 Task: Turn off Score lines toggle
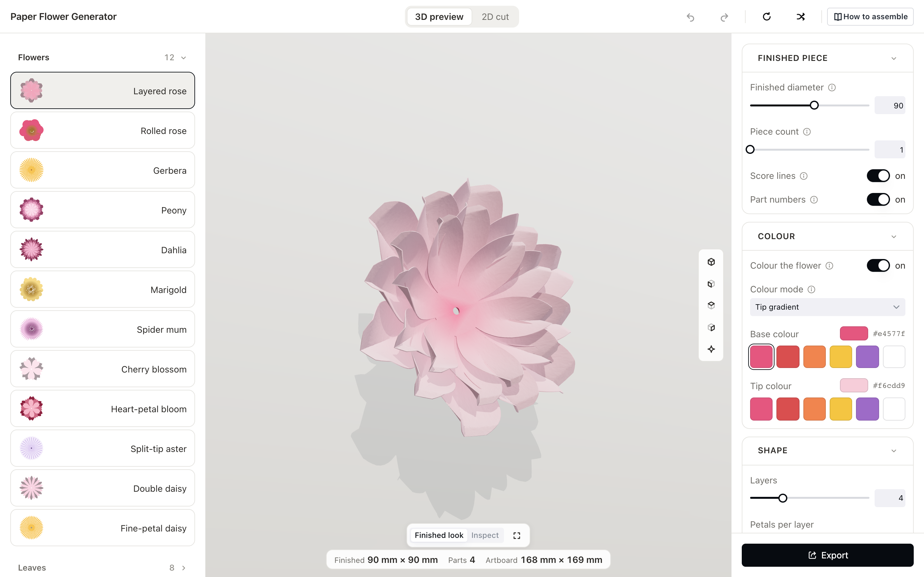(878, 176)
